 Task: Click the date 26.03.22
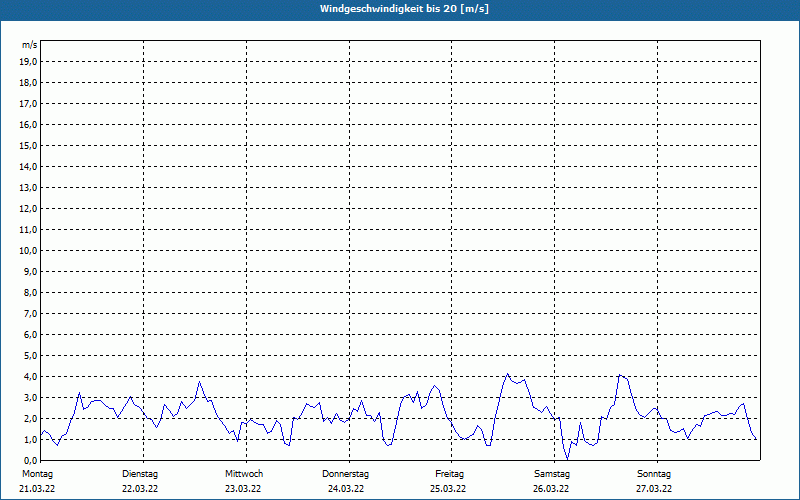(551, 489)
